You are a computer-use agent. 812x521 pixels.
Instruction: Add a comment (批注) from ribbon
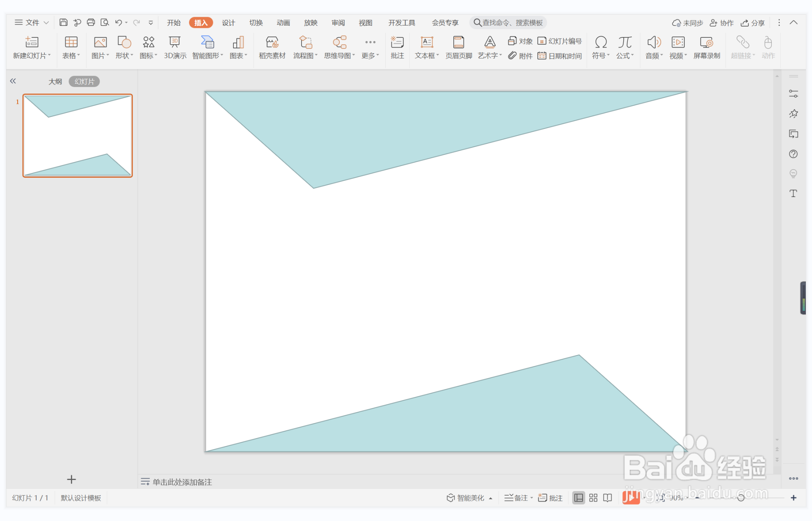397,48
